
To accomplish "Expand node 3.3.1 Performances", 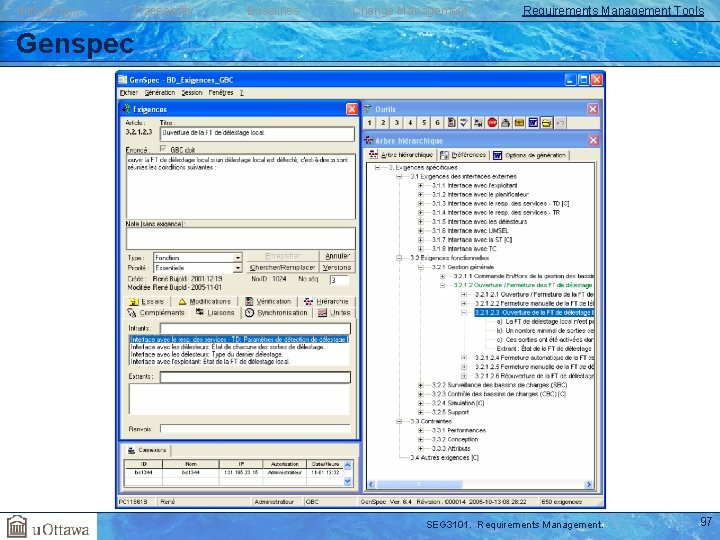I will point(421,431).
